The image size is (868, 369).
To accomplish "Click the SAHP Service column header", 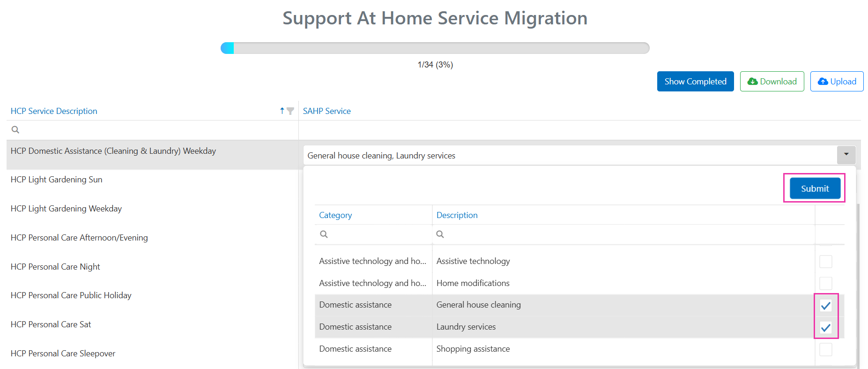I will point(327,111).
